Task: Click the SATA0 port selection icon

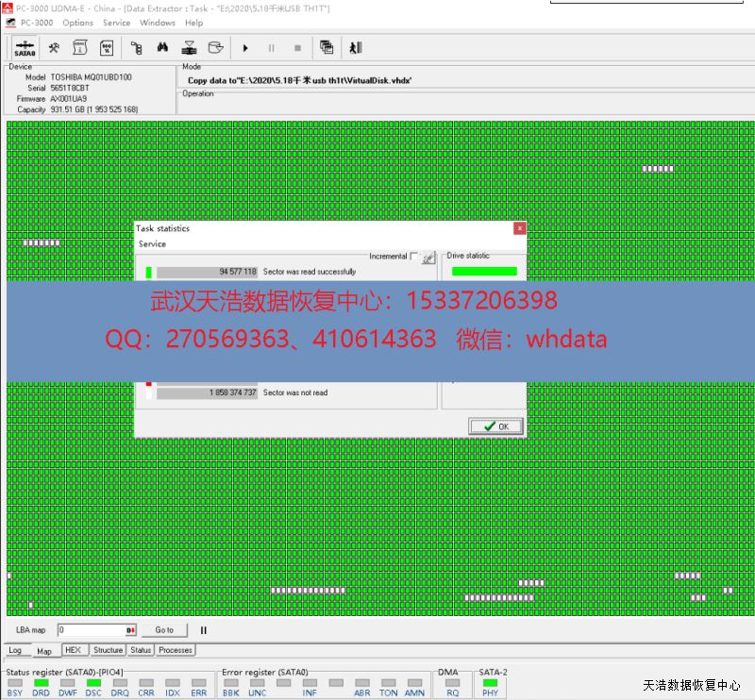Action: point(25,48)
